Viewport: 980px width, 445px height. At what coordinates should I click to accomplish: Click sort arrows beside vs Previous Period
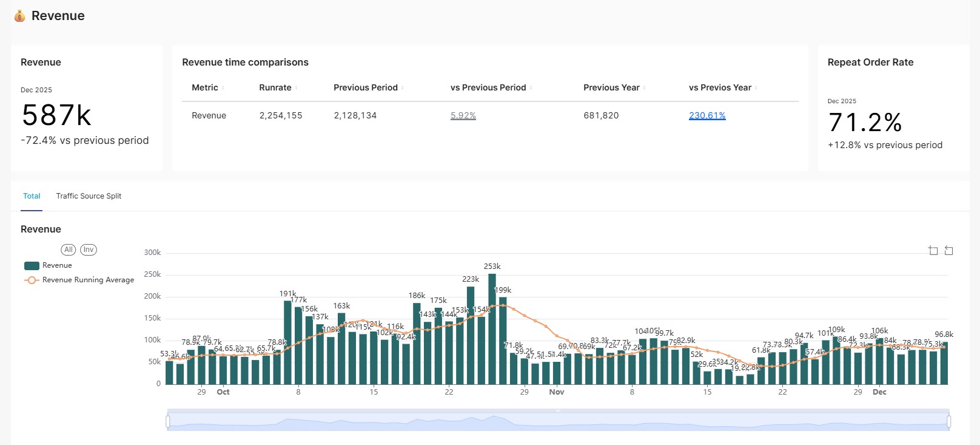(531, 88)
